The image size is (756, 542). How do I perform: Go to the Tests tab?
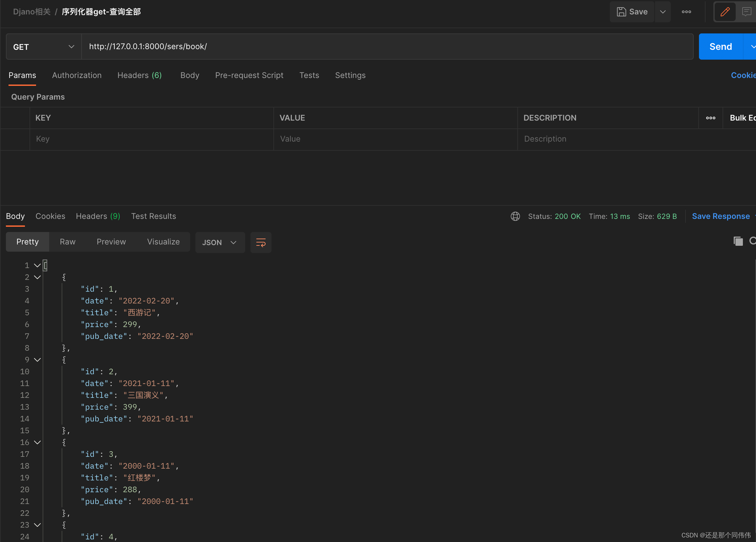click(309, 75)
